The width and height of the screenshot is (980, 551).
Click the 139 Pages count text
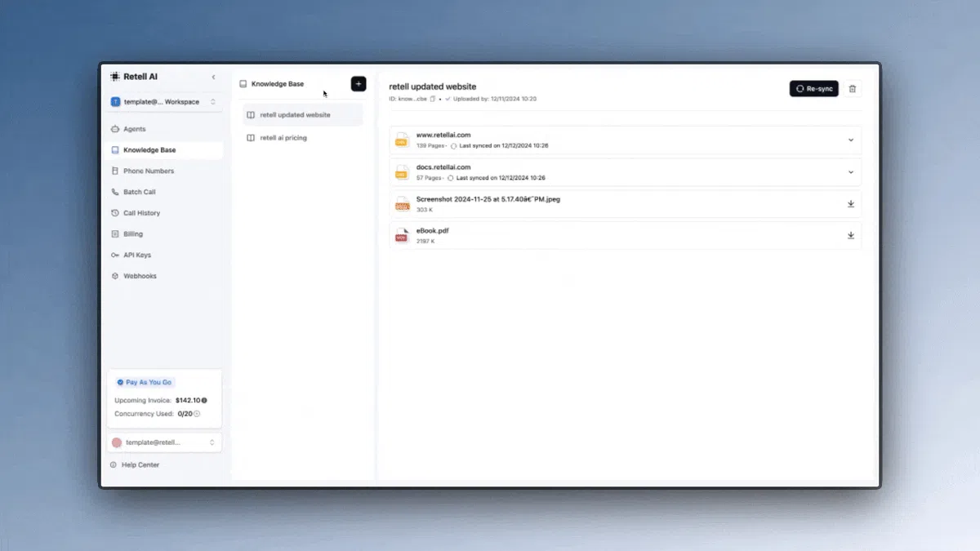coord(430,145)
